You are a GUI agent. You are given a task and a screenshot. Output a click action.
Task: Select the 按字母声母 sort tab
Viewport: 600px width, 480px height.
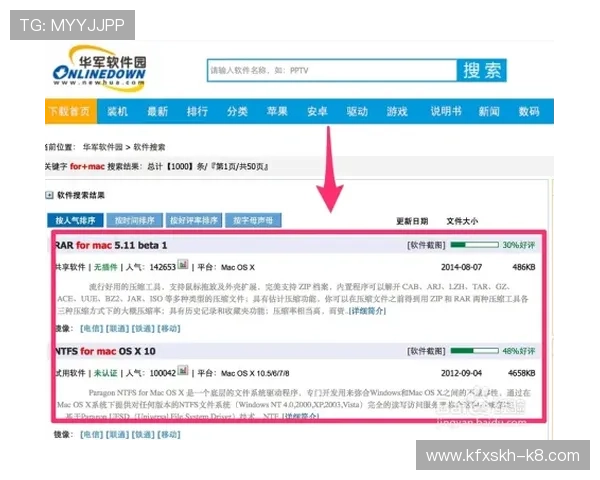coord(253,220)
